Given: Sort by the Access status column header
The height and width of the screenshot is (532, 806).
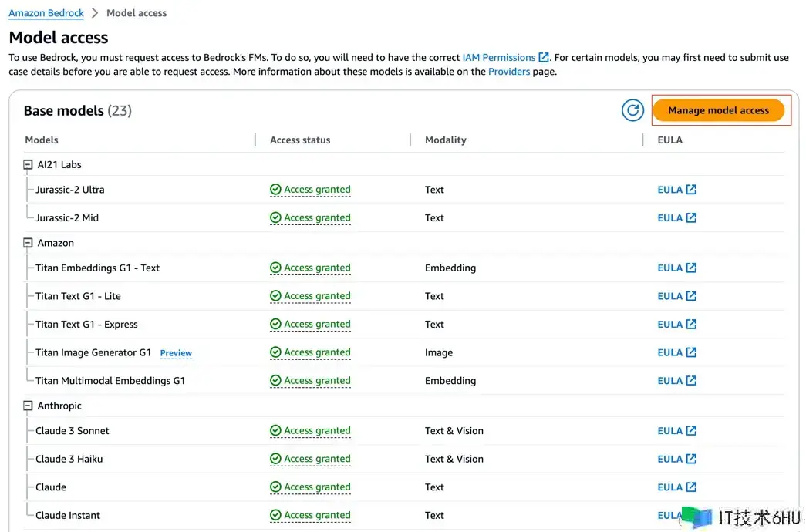Looking at the screenshot, I should (300, 140).
